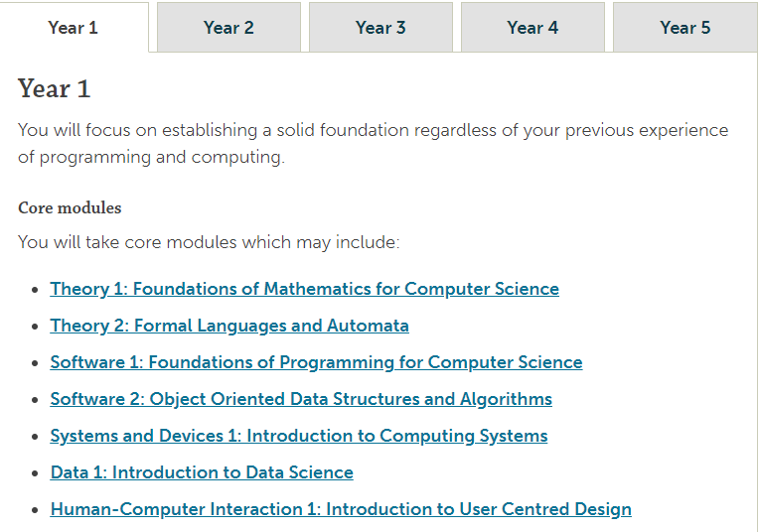Viewport: 758px width, 532px height.
Task: Click the Core modules subheading
Action: tap(70, 207)
